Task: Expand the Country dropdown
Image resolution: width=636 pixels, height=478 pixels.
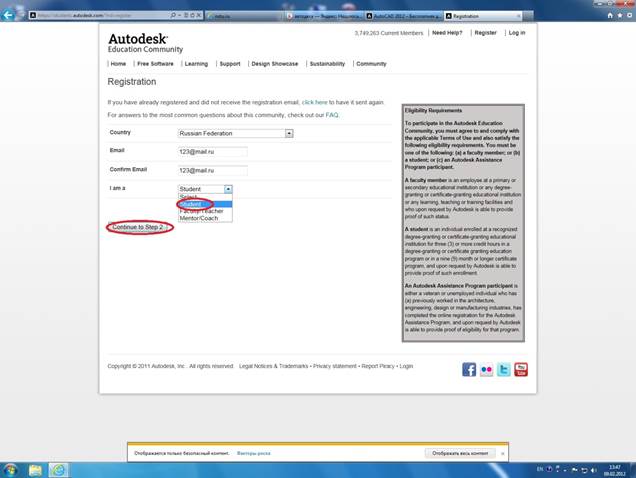Action: click(289, 133)
